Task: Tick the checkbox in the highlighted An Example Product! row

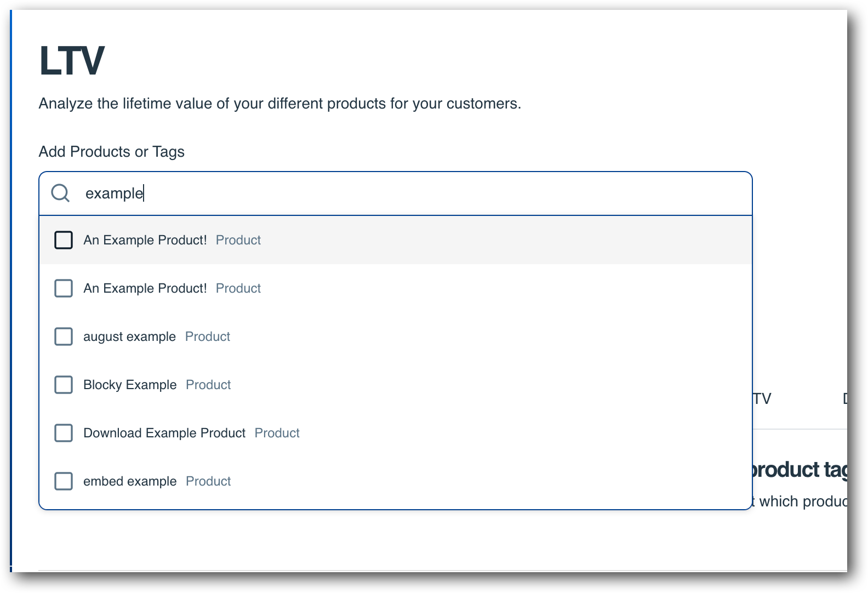Action: click(x=64, y=240)
